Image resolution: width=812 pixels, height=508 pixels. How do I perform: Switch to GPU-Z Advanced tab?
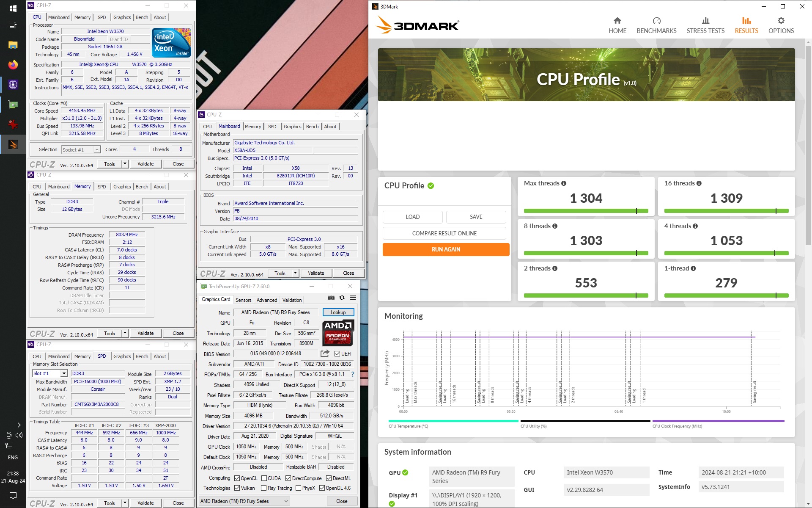pos(267,300)
